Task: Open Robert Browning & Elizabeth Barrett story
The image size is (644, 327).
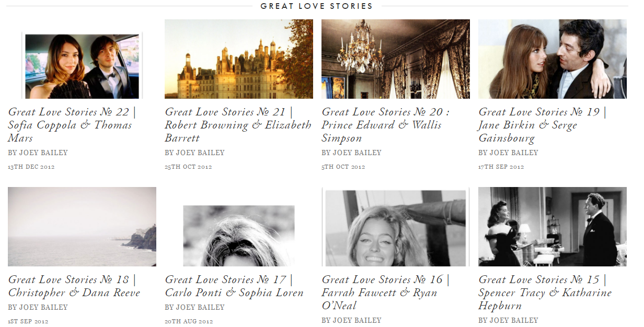Action: click(x=238, y=125)
